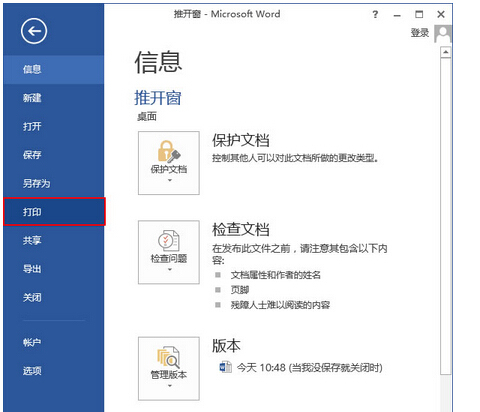The image size is (480, 412).
Task: Select the 信息 tab in sidebar
Action: [54, 69]
